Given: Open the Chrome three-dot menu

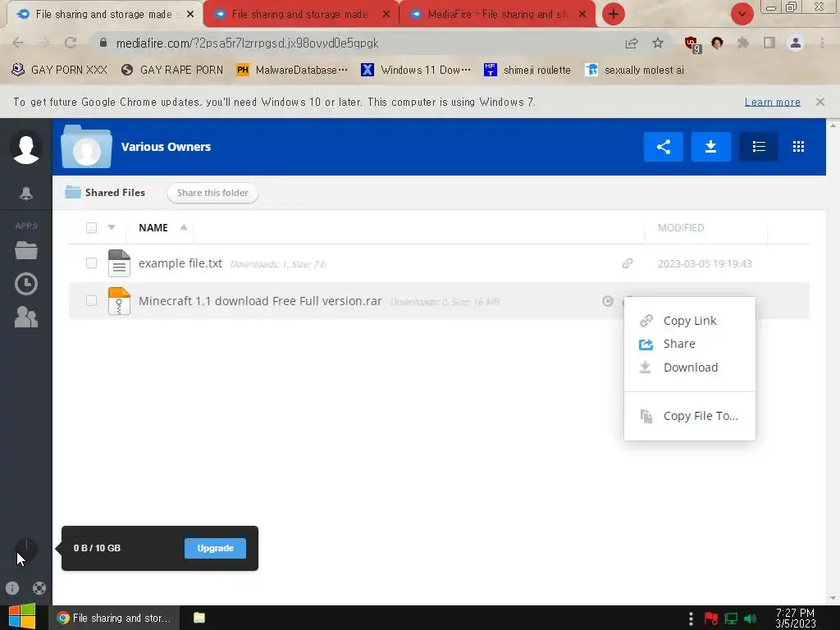Looking at the screenshot, I should click(822, 43).
